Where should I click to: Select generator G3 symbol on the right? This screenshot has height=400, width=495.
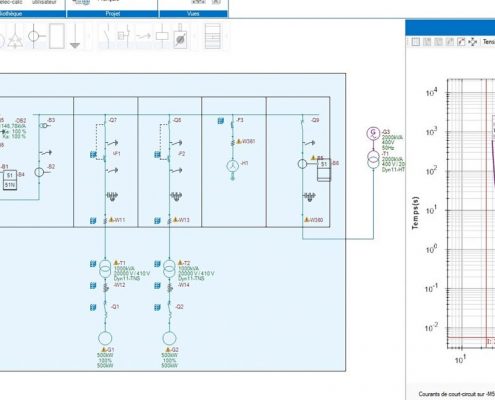(373, 133)
